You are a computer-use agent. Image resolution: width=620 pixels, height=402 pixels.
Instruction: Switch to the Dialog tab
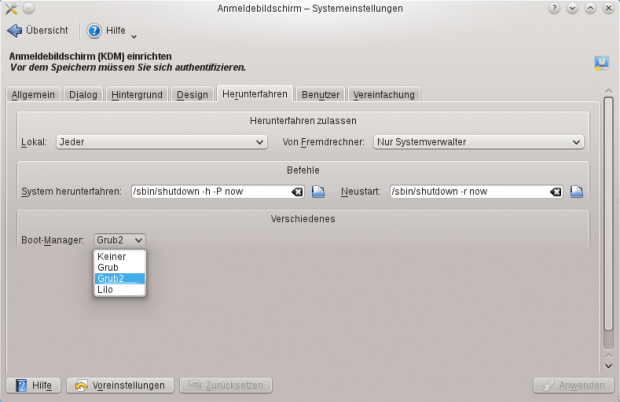83,95
